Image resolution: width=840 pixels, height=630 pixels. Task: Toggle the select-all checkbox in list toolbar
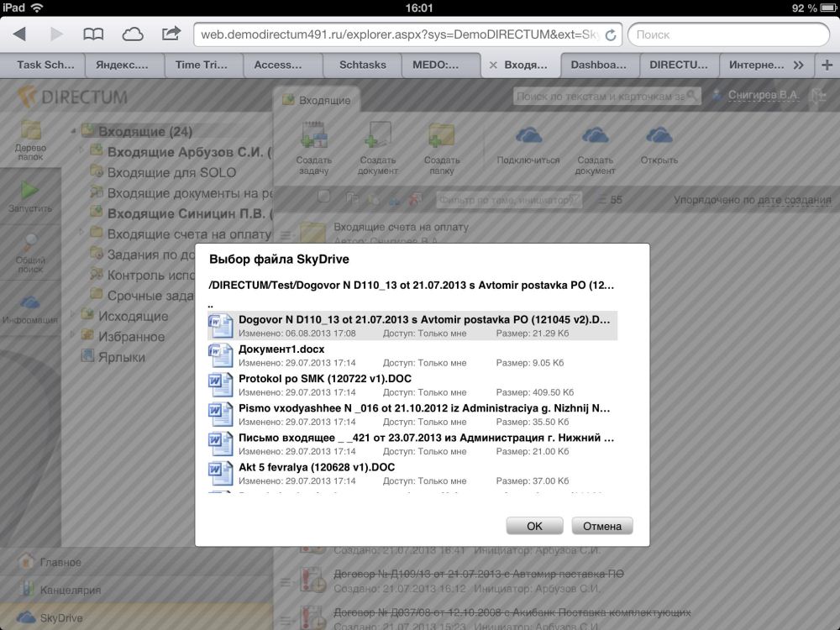pyautogui.click(x=323, y=197)
